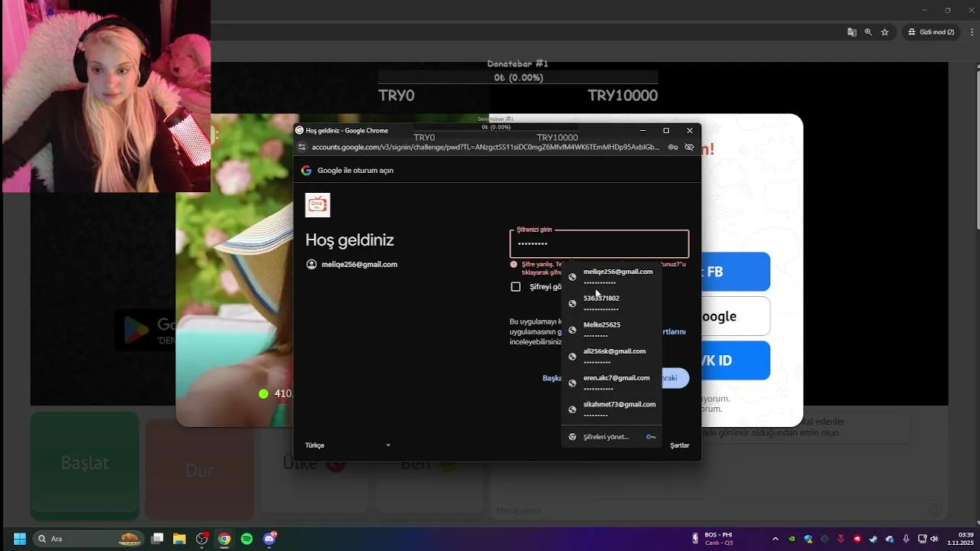This screenshot has width=980, height=551.
Task: Click the translate icon in main Chrome toolbar
Action: (851, 32)
